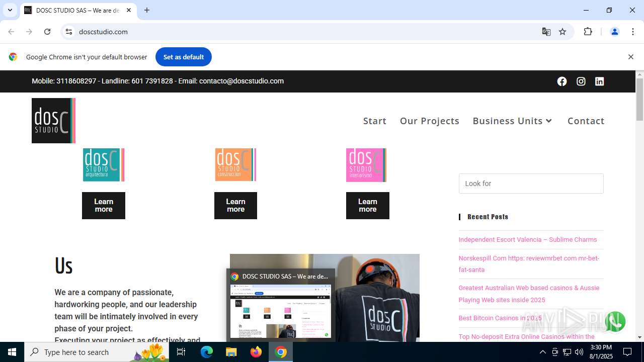Click the Google Translate icon in address bar
Screen dimensions: 644x362
[546, 32]
